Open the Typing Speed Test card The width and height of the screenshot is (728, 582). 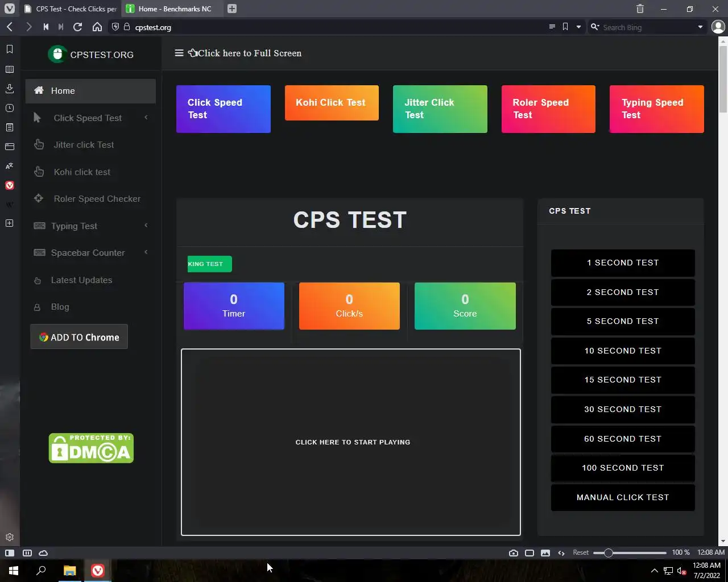[657, 109]
